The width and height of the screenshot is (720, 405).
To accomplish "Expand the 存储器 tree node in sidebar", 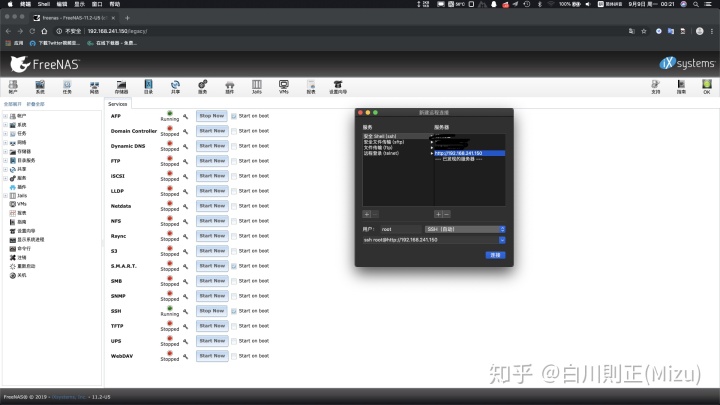I will [6, 152].
